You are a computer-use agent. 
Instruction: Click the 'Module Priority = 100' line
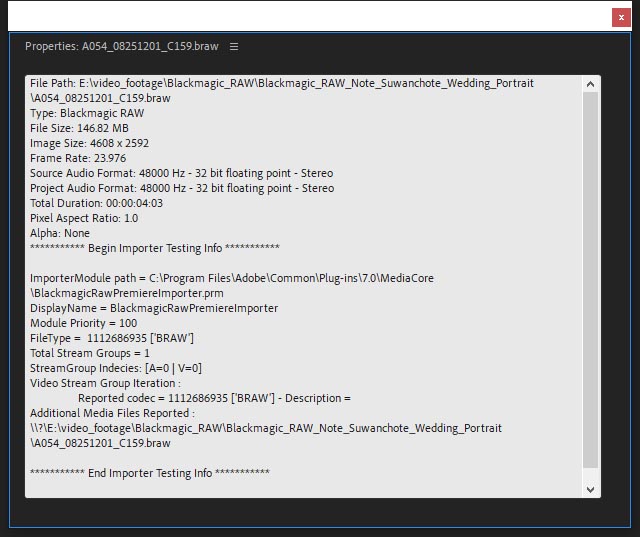click(x=84, y=323)
